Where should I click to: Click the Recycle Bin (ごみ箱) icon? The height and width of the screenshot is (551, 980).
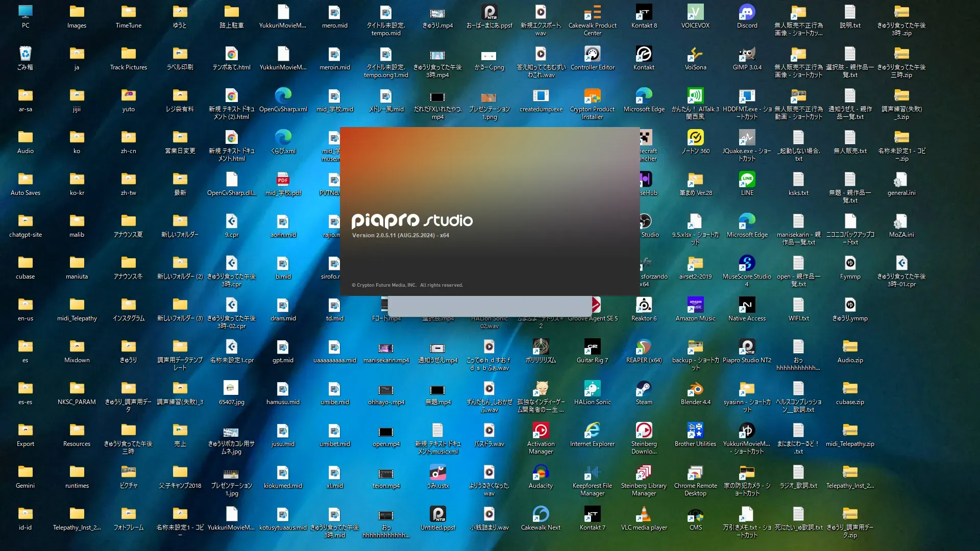25,54
